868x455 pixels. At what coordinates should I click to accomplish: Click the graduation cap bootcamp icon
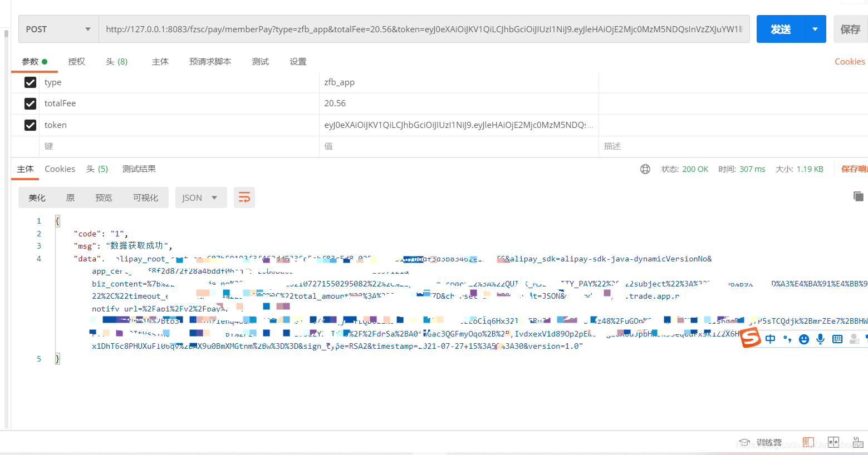744,443
